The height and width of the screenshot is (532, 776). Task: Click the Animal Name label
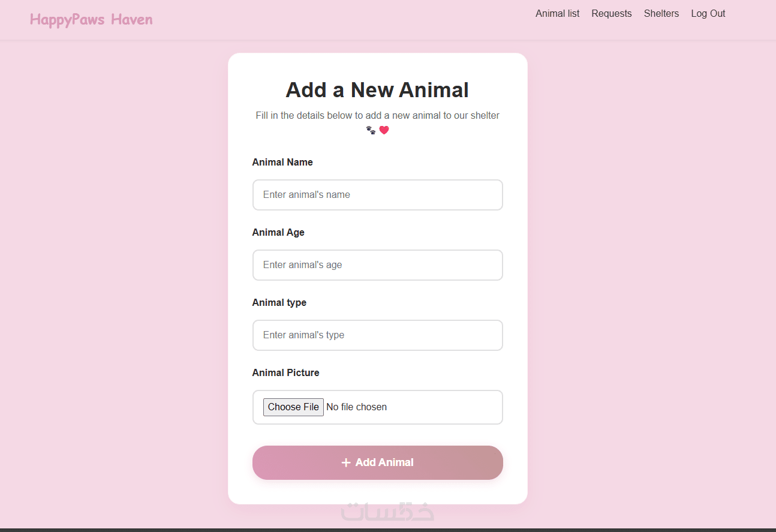[282, 163]
